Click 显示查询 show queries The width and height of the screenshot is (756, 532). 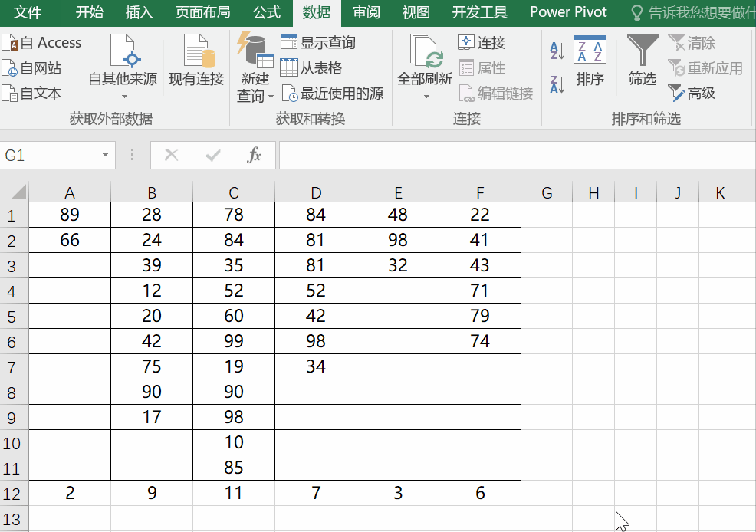[318, 42]
